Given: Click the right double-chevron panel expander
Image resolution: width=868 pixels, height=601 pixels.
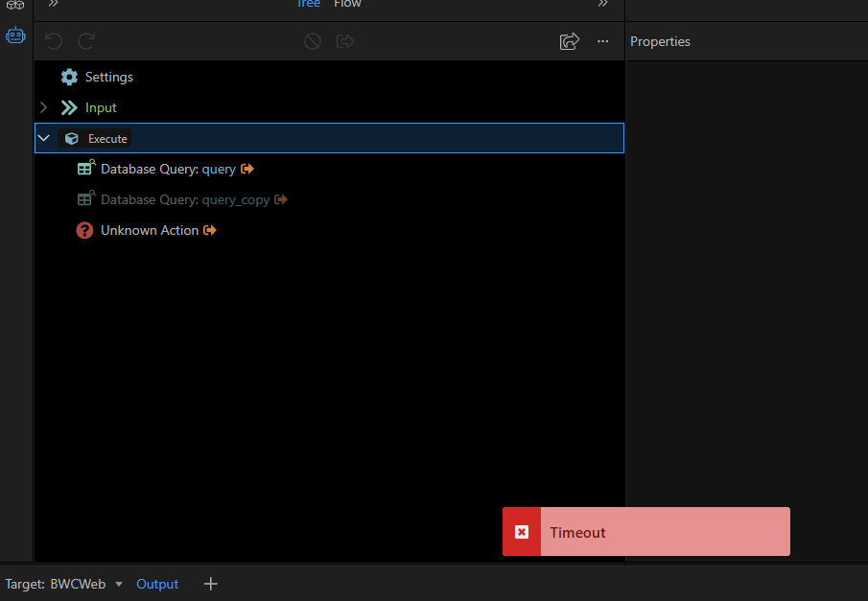Looking at the screenshot, I should point(603,4).
